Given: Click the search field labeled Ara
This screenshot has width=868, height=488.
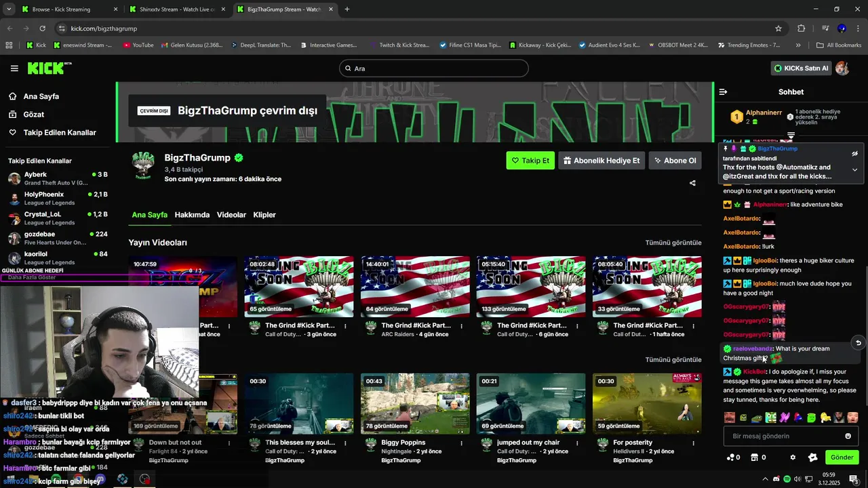Looking at the screenshot, I should (434, 68).
